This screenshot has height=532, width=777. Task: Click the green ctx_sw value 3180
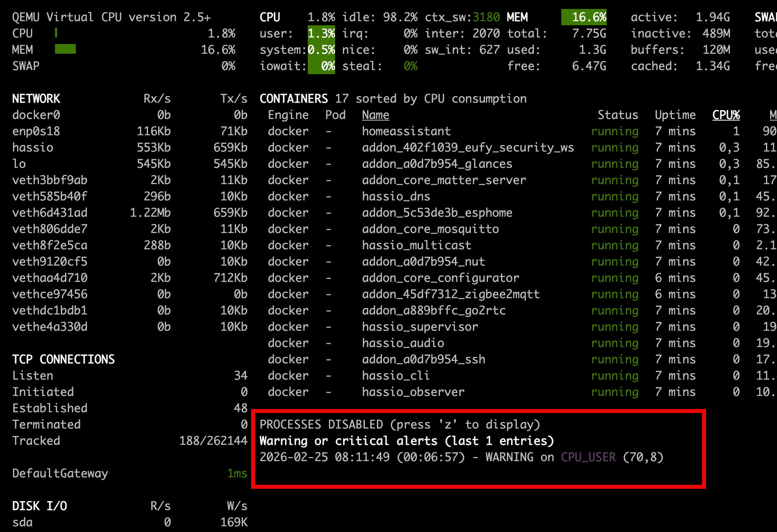[x=486, y=17]
